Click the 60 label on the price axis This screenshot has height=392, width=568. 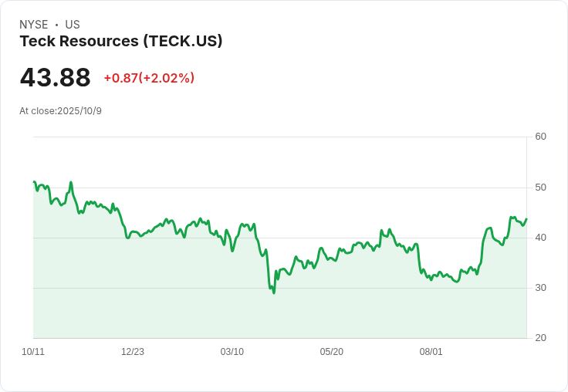click(540, 137)
